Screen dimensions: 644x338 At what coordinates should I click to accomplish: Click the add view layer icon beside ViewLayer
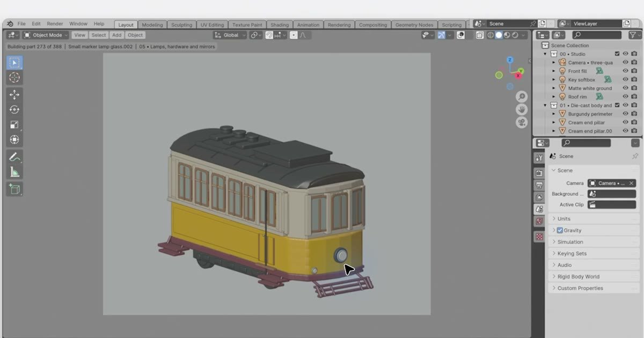point(626,24)
